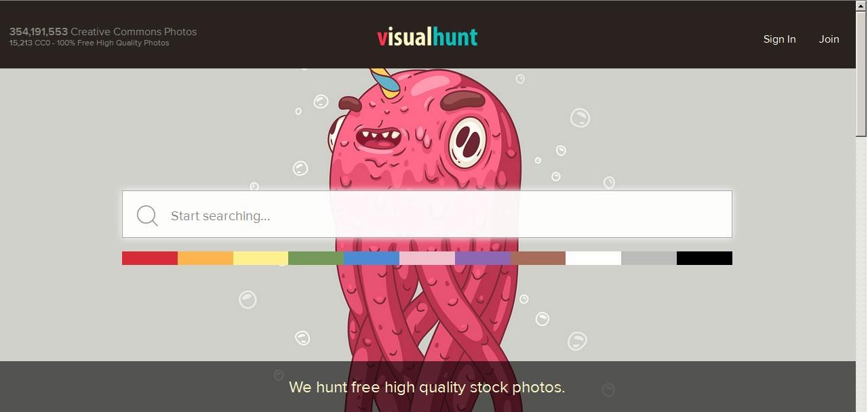Select the purple color swatch
The width and height of the screenshot is (868, 412).
[483, 258]
